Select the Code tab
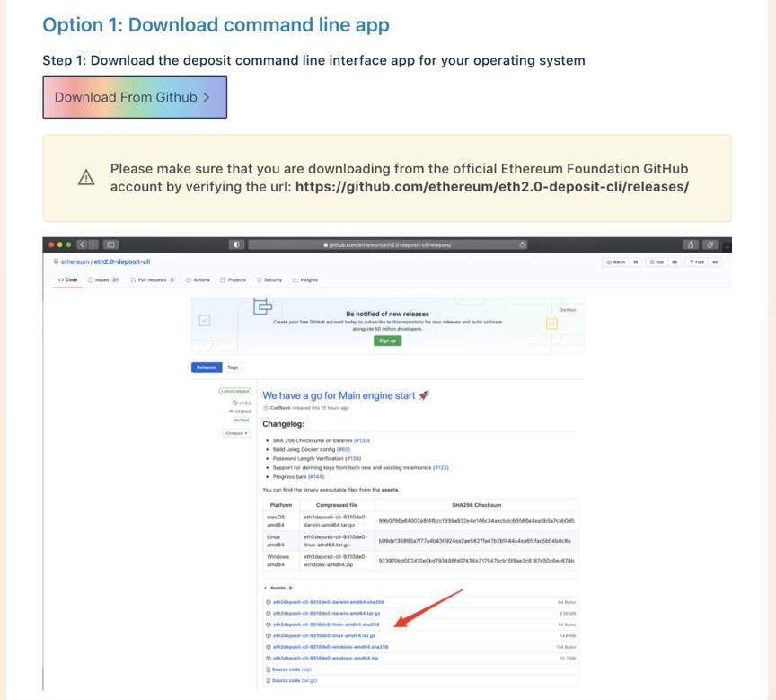 point(68,280)
